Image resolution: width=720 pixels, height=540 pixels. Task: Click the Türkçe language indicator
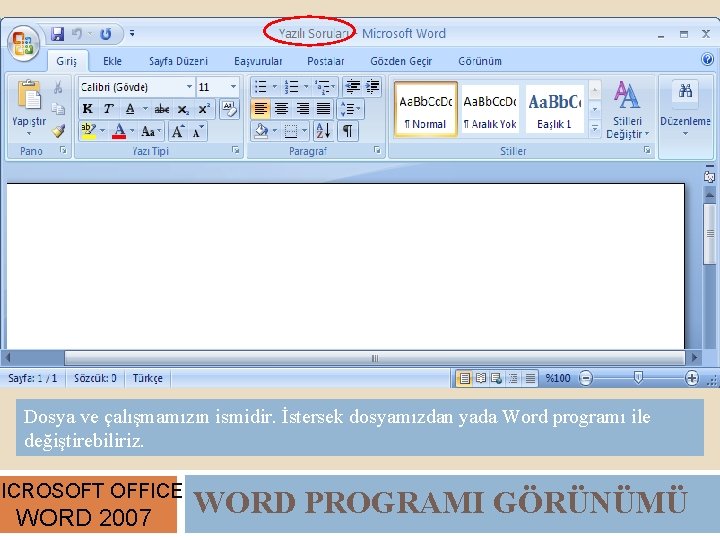pos(147,378)
